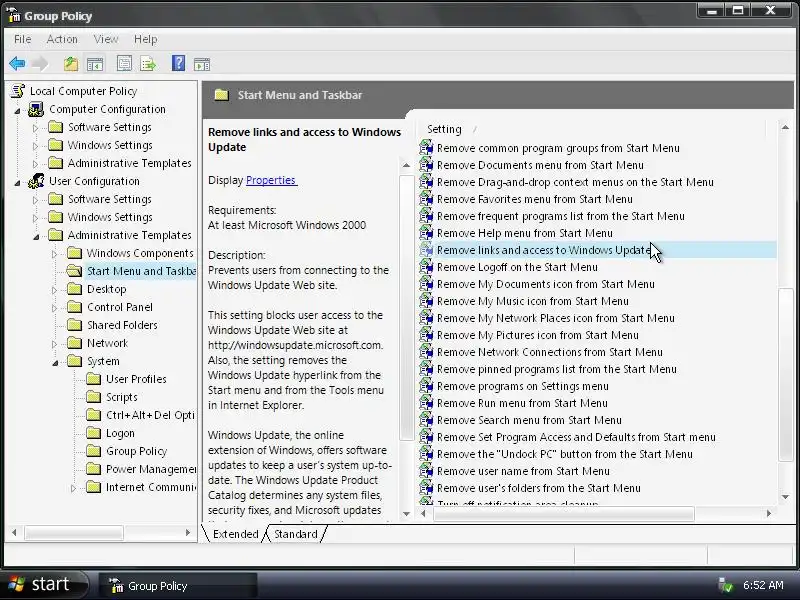The width and height of the screenshot is (800, 600).
Task: Open Help via the question mark icon
Action: pos(178,63)
